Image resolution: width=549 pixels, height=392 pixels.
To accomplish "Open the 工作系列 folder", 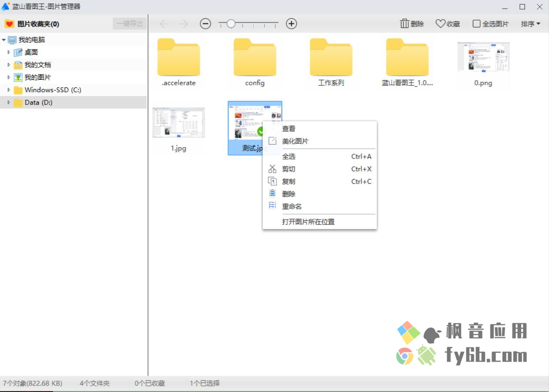I will tap(331, 57).
